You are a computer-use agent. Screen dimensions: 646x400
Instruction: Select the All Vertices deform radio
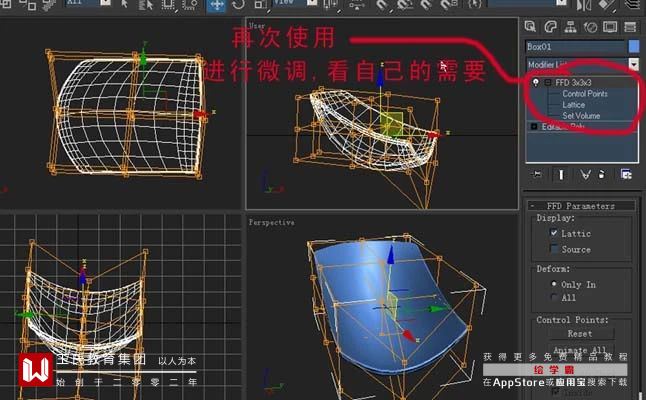click(x=554, y=297)
